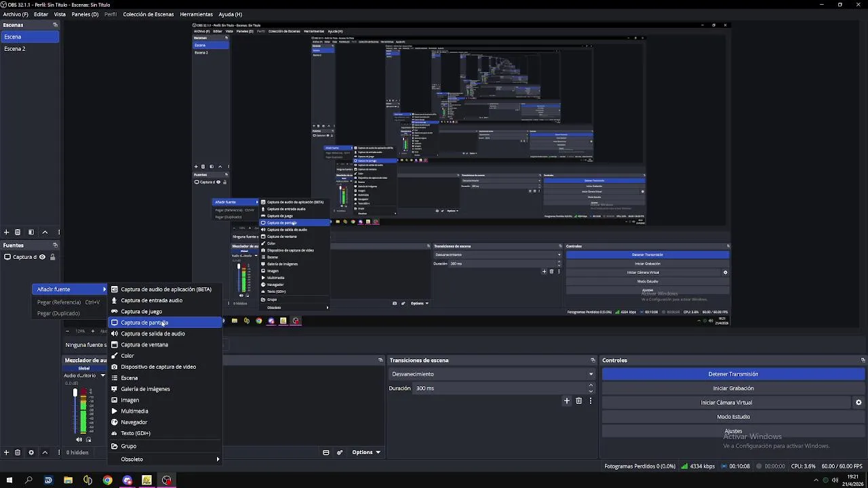Image resolution: width=868 pixels, height=488 pixels.
Task: Click move-up arrow in mixer toolbar
Action: [45, 452]
